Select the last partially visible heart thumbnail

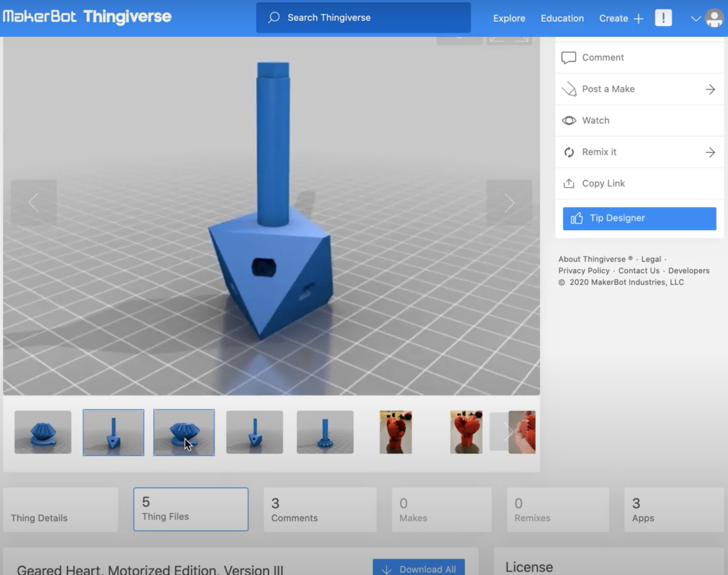[x=522, y=432]
